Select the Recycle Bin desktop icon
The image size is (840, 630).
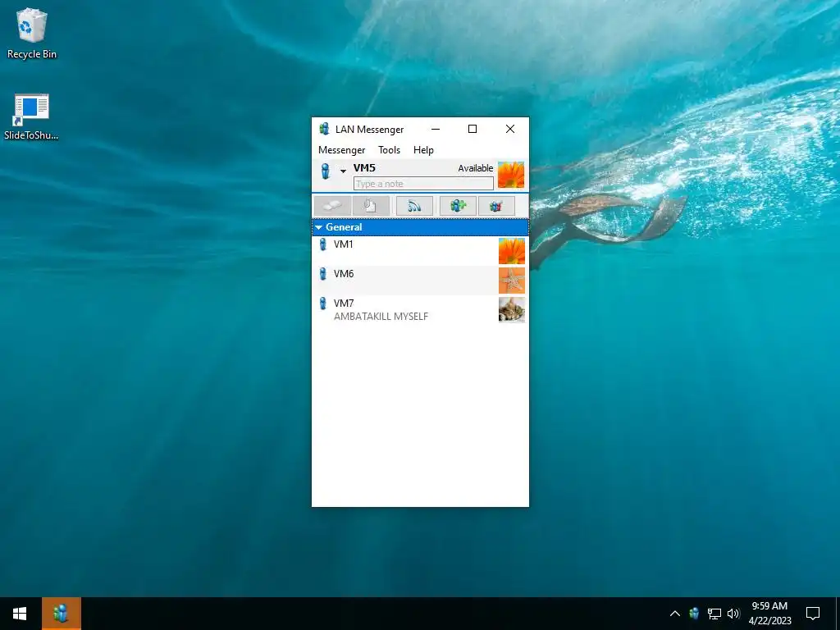32,33
